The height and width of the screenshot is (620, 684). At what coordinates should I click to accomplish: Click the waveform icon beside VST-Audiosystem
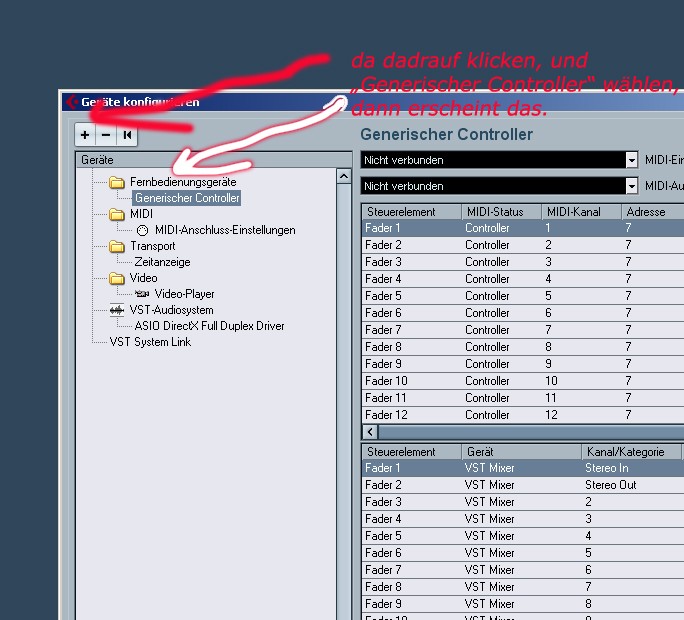pyautogui.click(x=117, y=310)
